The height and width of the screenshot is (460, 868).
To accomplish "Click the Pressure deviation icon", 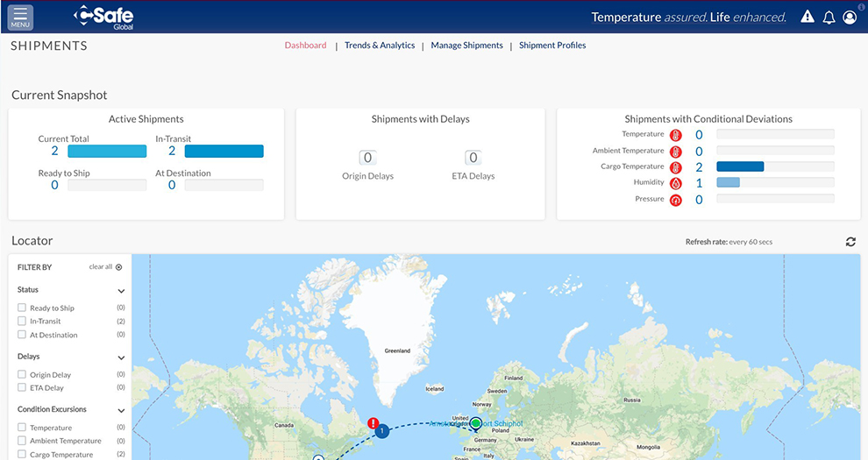I will (x=676, y=200).
